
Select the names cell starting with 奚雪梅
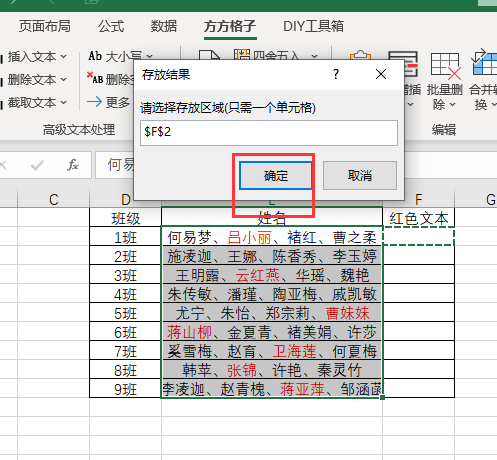272,351
